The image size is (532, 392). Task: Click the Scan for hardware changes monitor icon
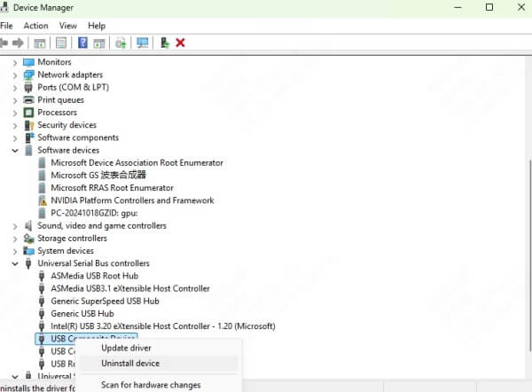coord(143,43)
